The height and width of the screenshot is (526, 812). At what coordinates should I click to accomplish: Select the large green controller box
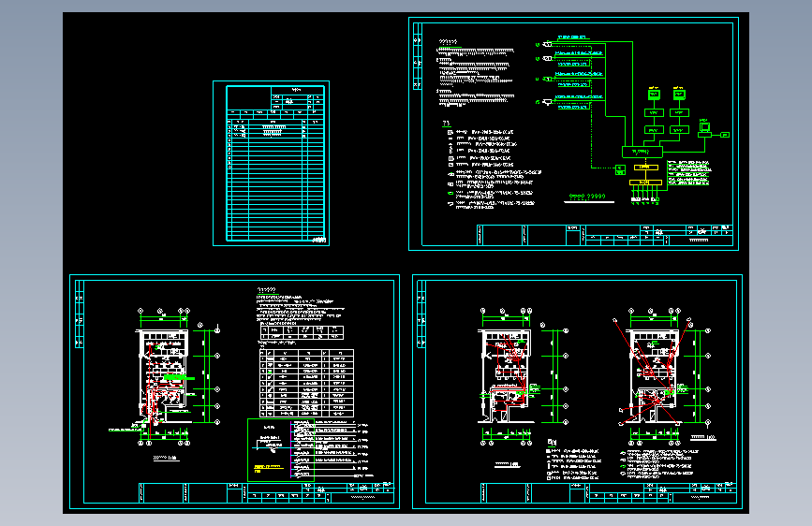pyautogui.click(x=642, y=152)
